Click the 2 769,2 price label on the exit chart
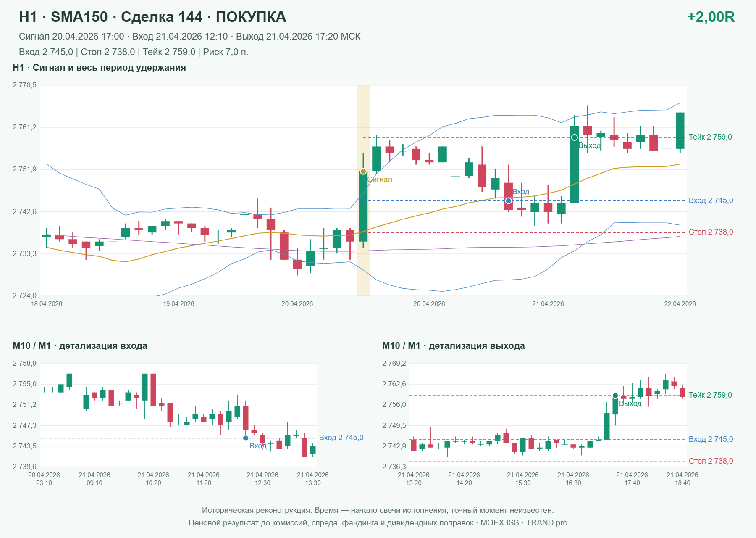This screenshot has width=756, height=538. pos(394,364)
